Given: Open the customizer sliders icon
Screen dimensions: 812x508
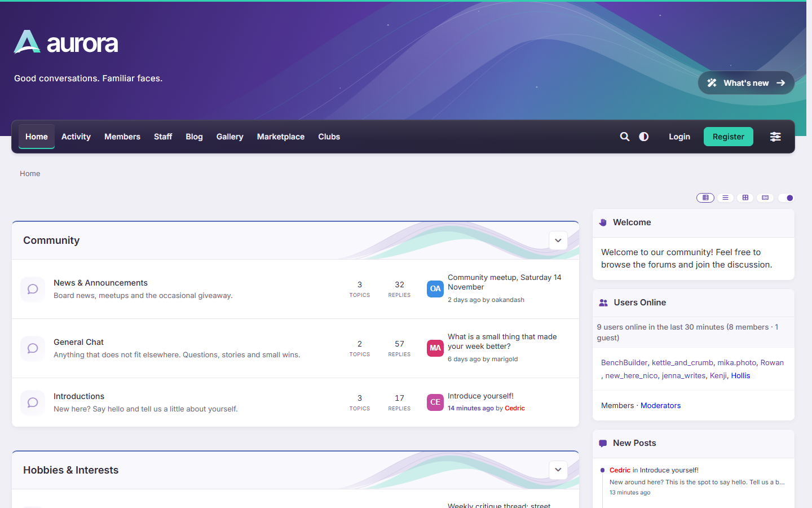Looking at the screenshot, I should (775, 137).
